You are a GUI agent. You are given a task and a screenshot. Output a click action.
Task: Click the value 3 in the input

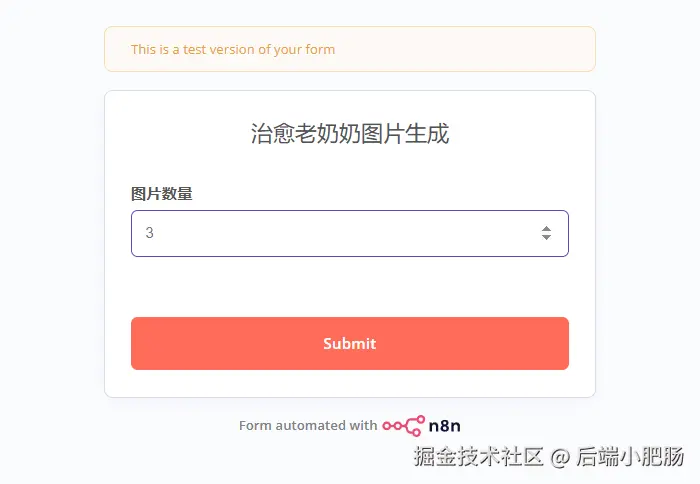[x=150, y=233]
